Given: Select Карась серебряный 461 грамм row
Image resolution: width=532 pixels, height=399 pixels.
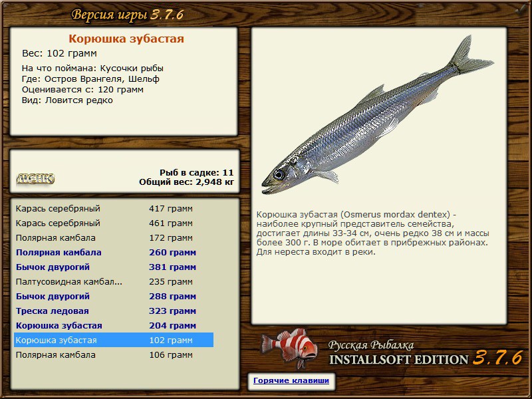Looking at the screenshot, I should pos(114,223).
